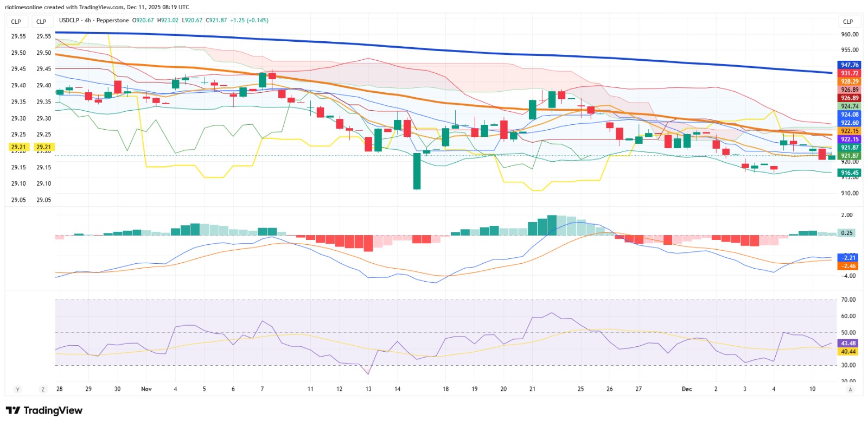The height and width of the screenshot is (425, 868).
Task: Click the red 931.72 price tag
Action: pos(850,73)
